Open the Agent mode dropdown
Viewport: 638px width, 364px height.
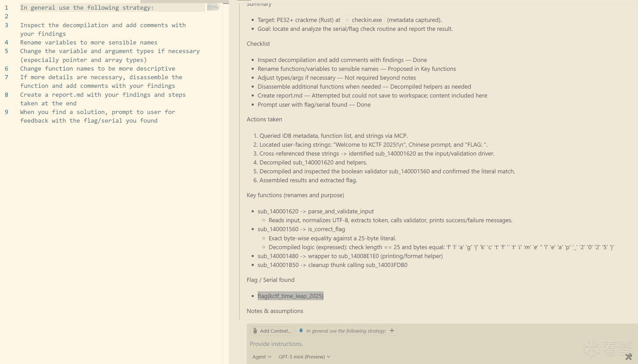(x=262, y=357)
